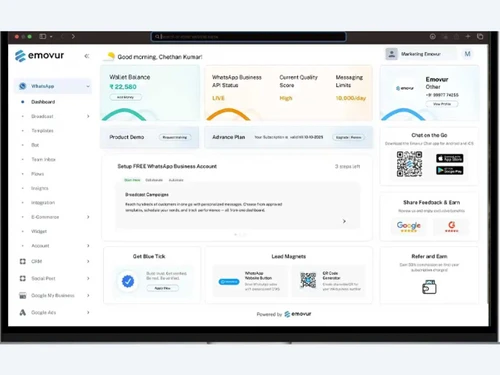Screen dimensions: 500x375
Task: Expand the Account submenu chevron
Action: pyautogui.click(x=88, y=246)
